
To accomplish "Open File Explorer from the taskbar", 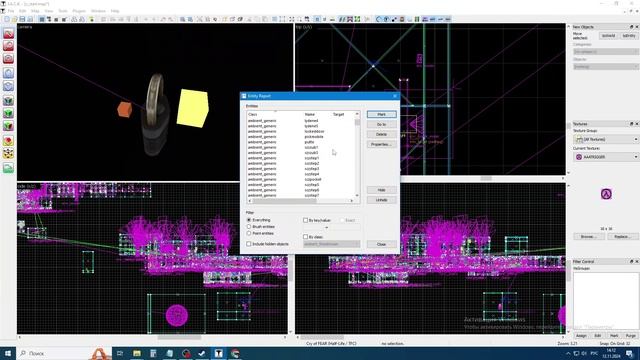I will click(x=136, y=353).
